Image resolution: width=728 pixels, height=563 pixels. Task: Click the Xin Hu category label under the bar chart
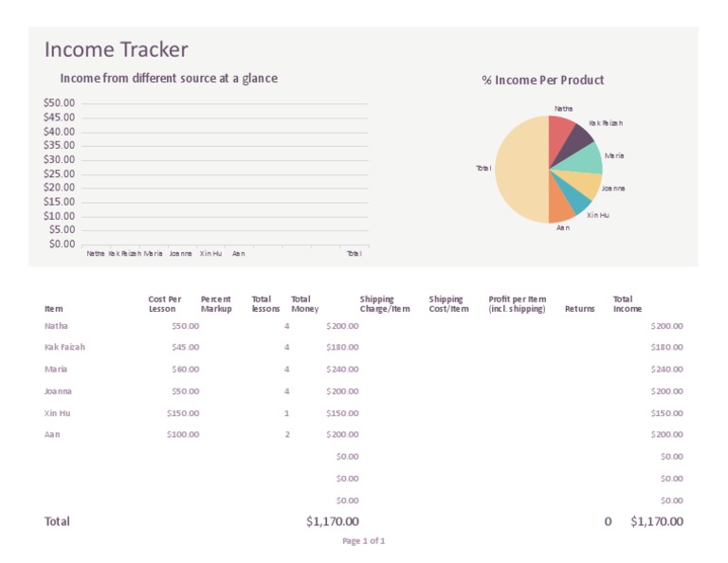pos(210,253)
